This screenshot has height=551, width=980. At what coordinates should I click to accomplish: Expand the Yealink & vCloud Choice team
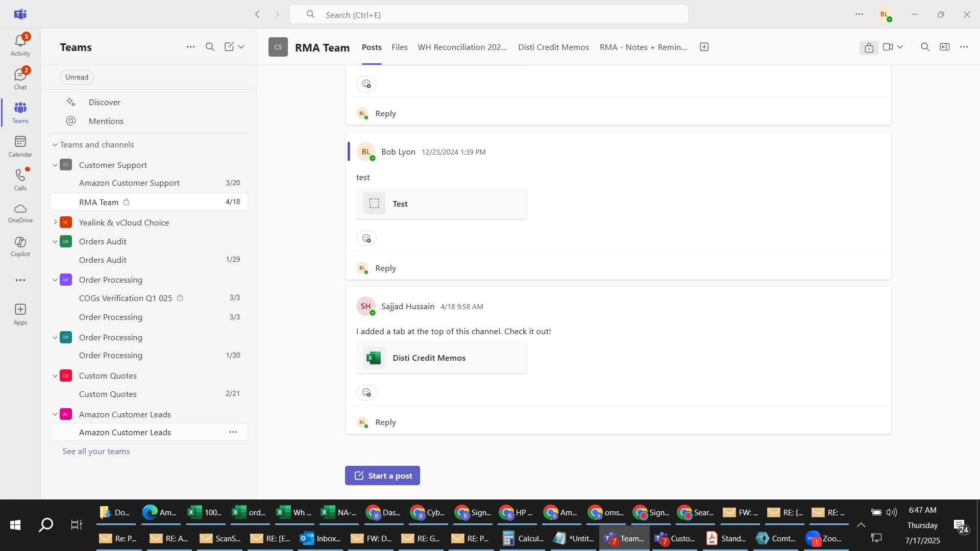point(55,222)
